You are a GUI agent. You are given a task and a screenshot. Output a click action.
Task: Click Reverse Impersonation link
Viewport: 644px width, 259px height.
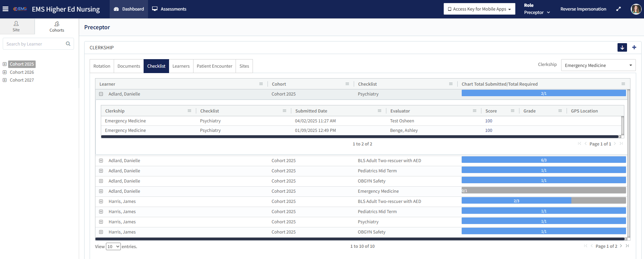tap(583, 9)
